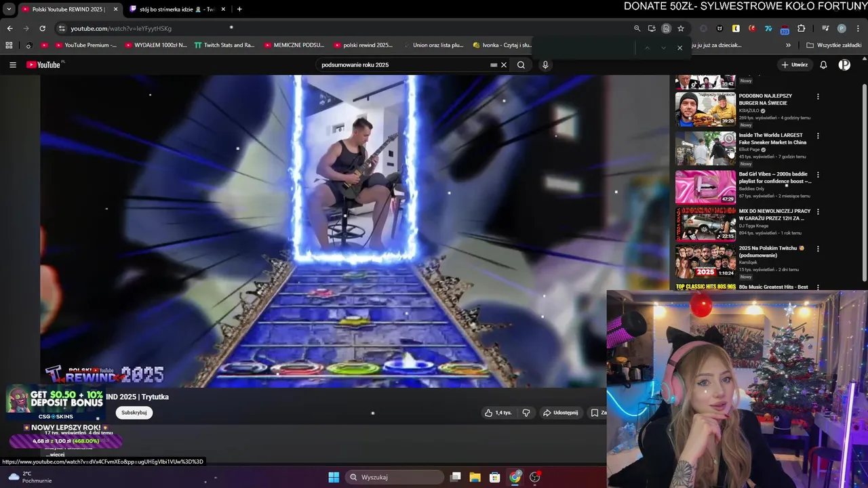Image resolution: width=868 pixels, height=488 pixels.
Task: Open Ivonka - Czytaj i słu... bookmark
Action: click(502, 45)
